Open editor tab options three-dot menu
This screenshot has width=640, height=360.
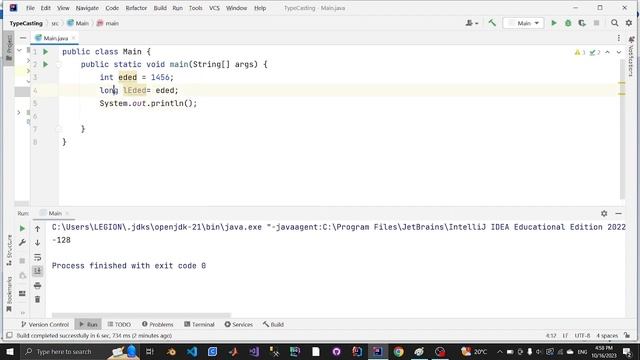pyautogui.click(x=619, y=38)
